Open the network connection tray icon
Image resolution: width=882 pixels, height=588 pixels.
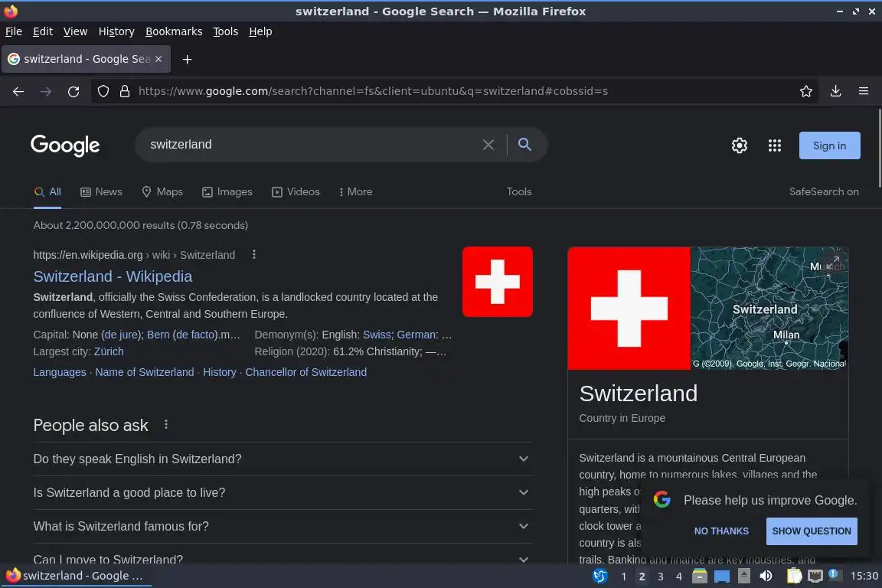coord(815,577)
